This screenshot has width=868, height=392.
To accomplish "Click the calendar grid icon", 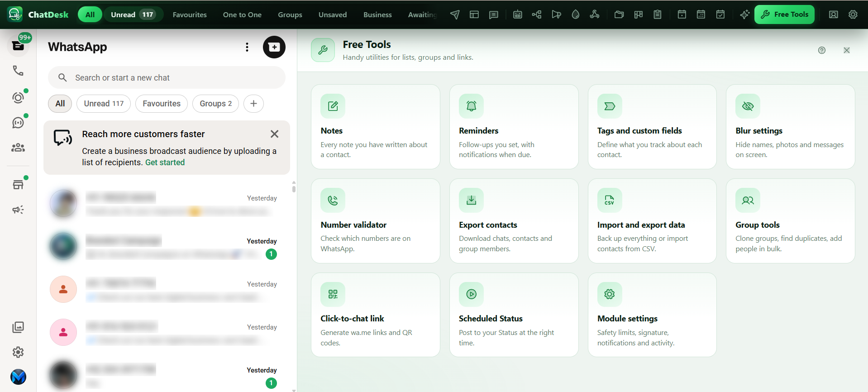I will [x=701, y=14].
